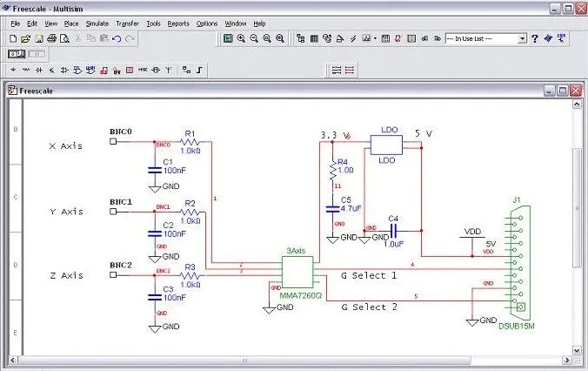Open the Reports menu
Screen dimensions: 588x371
point(178,24)
